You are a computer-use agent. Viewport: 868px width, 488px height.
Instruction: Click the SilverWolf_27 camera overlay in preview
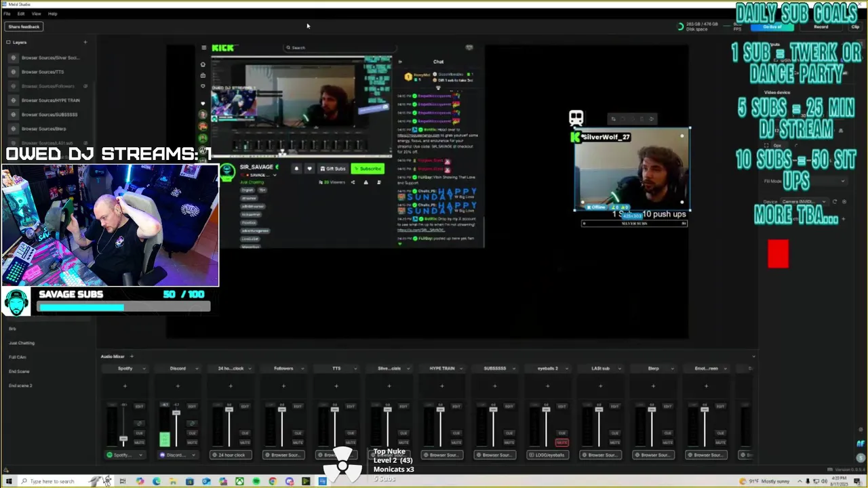click(x=633, y=169)
